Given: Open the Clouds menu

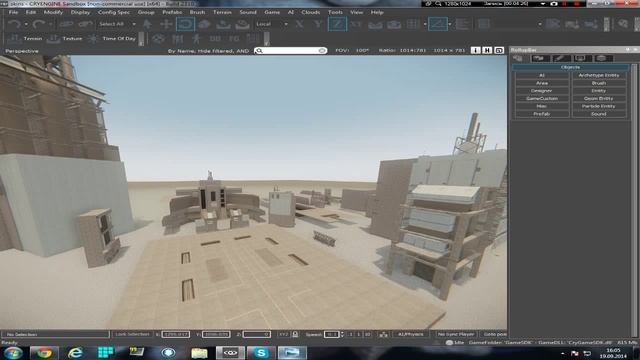Looking at the screenshot, I should [311, 12].
